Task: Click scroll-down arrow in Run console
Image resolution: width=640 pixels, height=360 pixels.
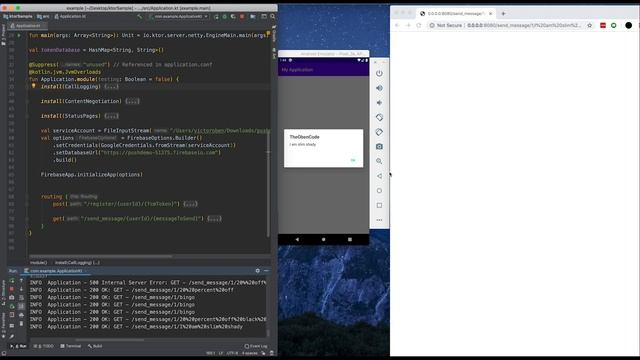Action: point(21,289)
